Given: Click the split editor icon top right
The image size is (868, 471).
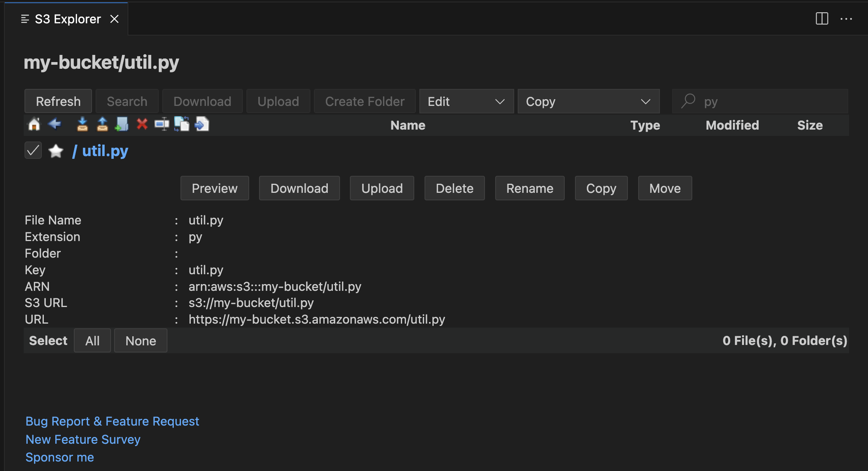Looking at the screenshot, I should [x=822, y=19].
